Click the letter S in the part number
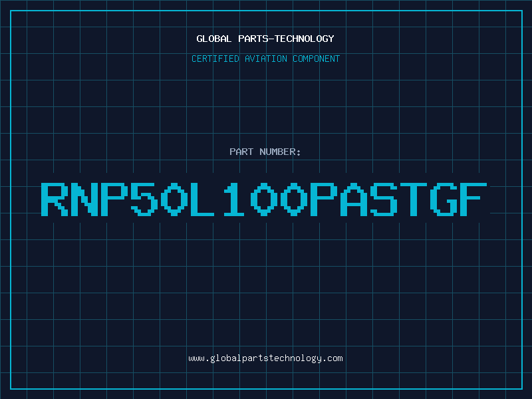 coord(385,199)
